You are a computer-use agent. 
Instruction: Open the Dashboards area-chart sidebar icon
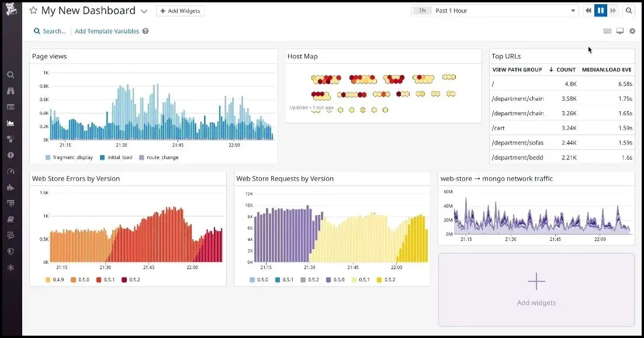point(11,123)
